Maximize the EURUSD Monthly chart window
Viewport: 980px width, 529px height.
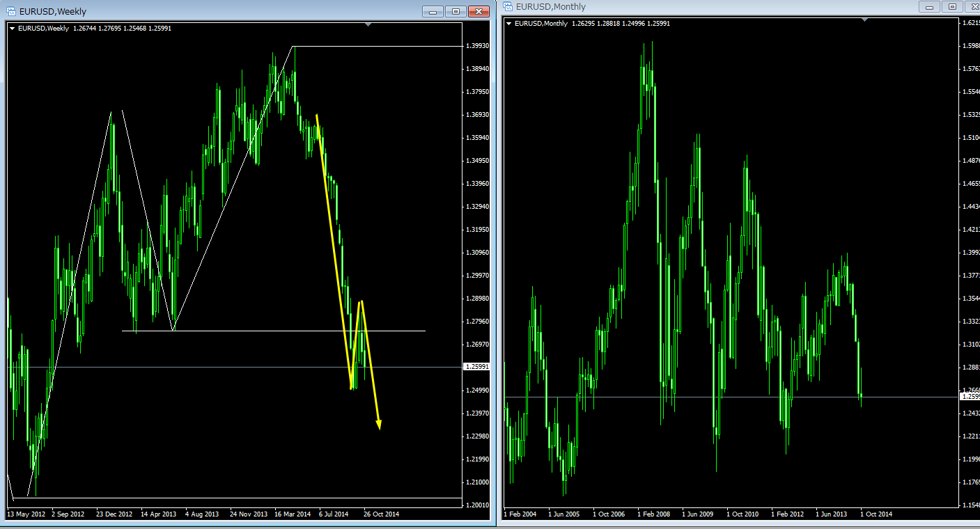click(951, 7)
